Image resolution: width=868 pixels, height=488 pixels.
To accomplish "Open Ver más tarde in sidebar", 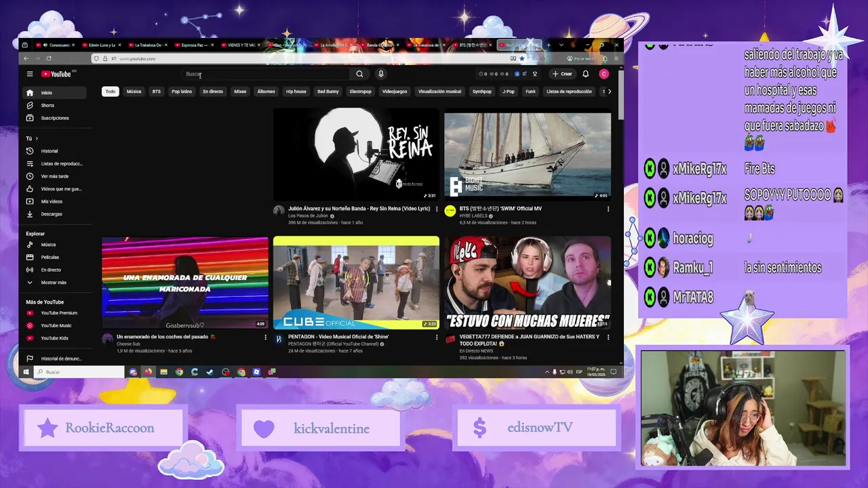I will click(56, 176).
